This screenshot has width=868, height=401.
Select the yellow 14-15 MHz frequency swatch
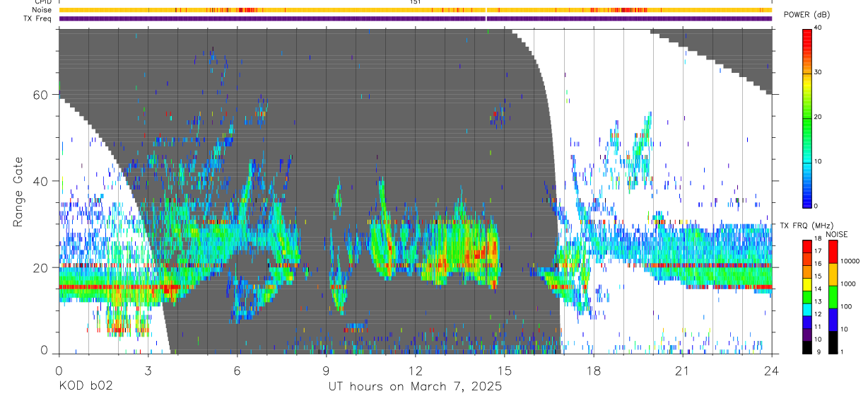click(808, 284)
